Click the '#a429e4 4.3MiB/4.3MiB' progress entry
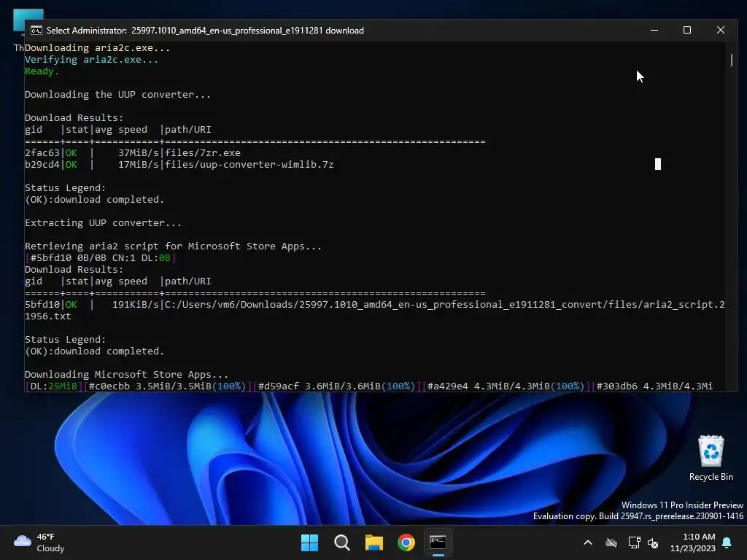This screenshot has height=560, width=747. point(506,386)
